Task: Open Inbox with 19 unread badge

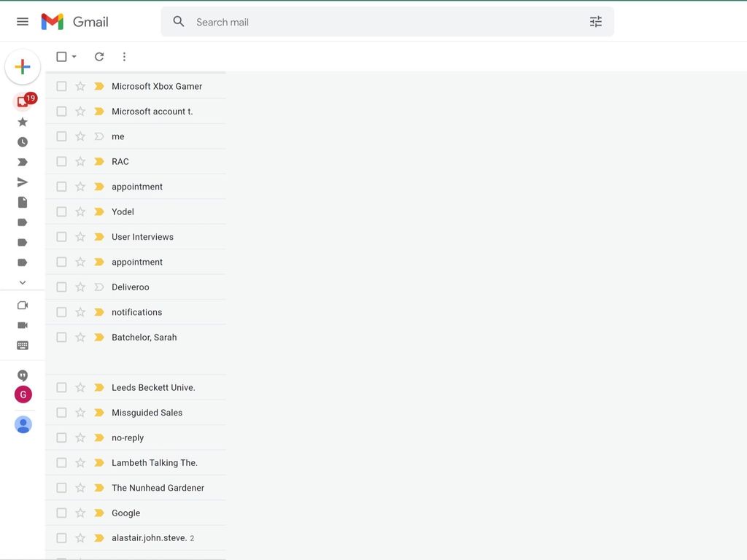Action: (x=23, y=101)
